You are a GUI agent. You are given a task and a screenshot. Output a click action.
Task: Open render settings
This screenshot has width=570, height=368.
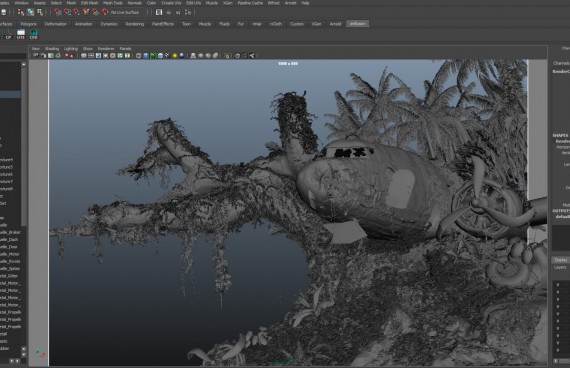[x=188, y=12]
